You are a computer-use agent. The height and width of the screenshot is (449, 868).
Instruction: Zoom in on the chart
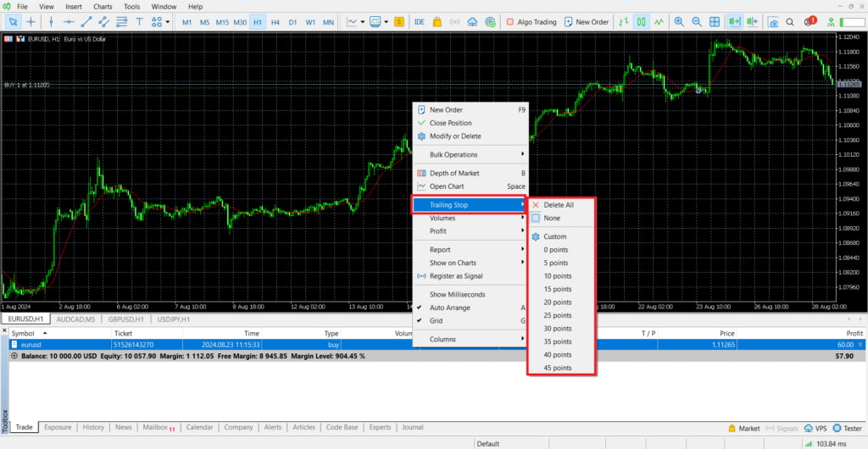click(x=679, y=22)
